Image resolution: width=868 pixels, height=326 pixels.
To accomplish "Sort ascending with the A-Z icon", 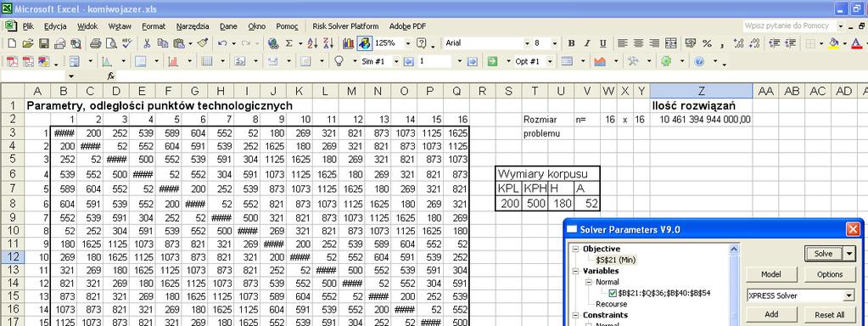I will 312,43.
